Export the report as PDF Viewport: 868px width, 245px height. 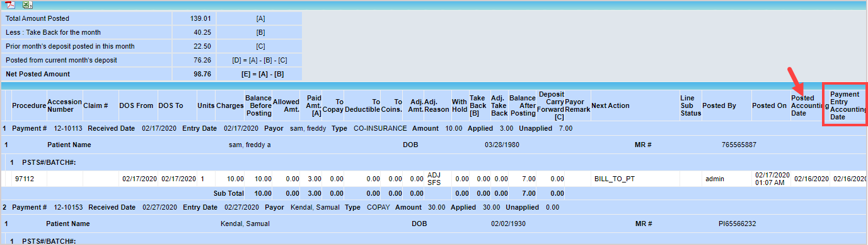11,4
